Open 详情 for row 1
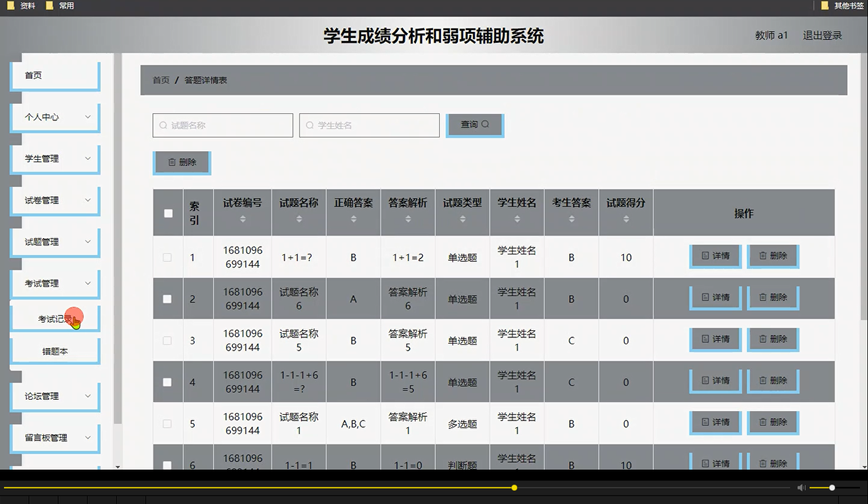868x504 pixels. point(716,256)
